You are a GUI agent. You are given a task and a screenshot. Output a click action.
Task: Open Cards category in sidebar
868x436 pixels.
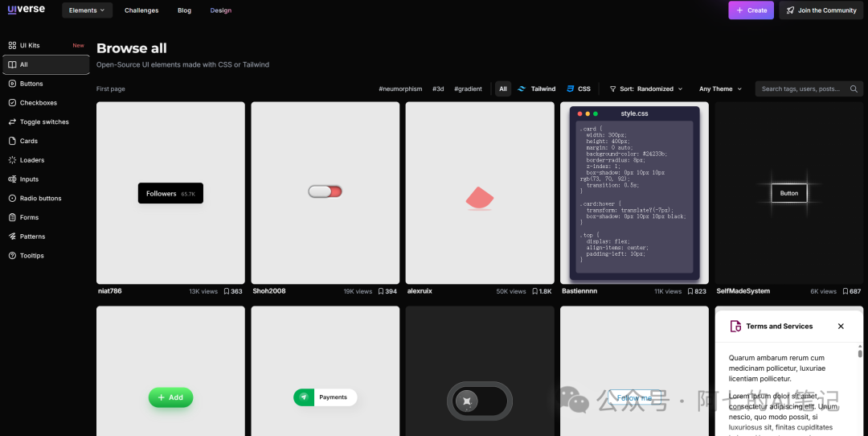46,141
